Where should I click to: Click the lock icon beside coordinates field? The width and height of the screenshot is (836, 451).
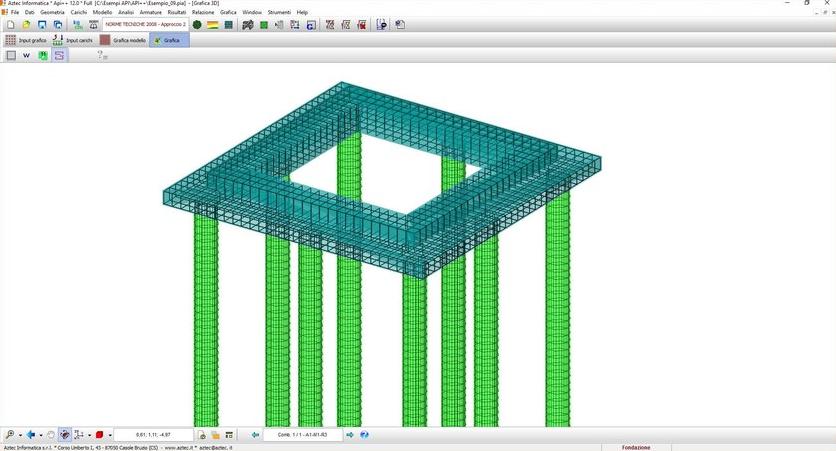point(202,435)
